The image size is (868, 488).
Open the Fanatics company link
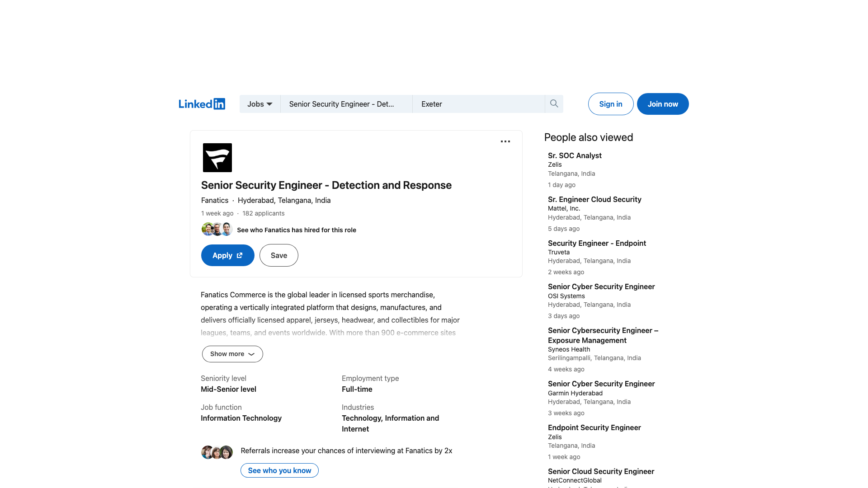coord(215,200)
